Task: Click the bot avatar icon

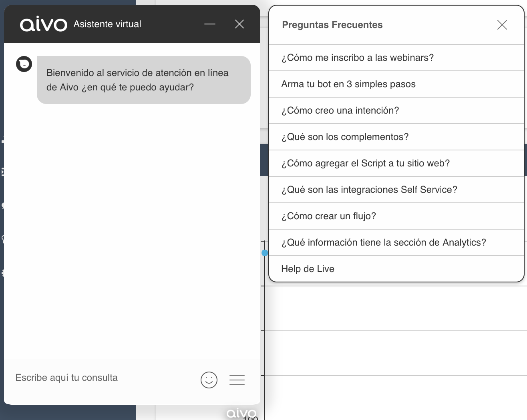Action: [x=24, y=64]
